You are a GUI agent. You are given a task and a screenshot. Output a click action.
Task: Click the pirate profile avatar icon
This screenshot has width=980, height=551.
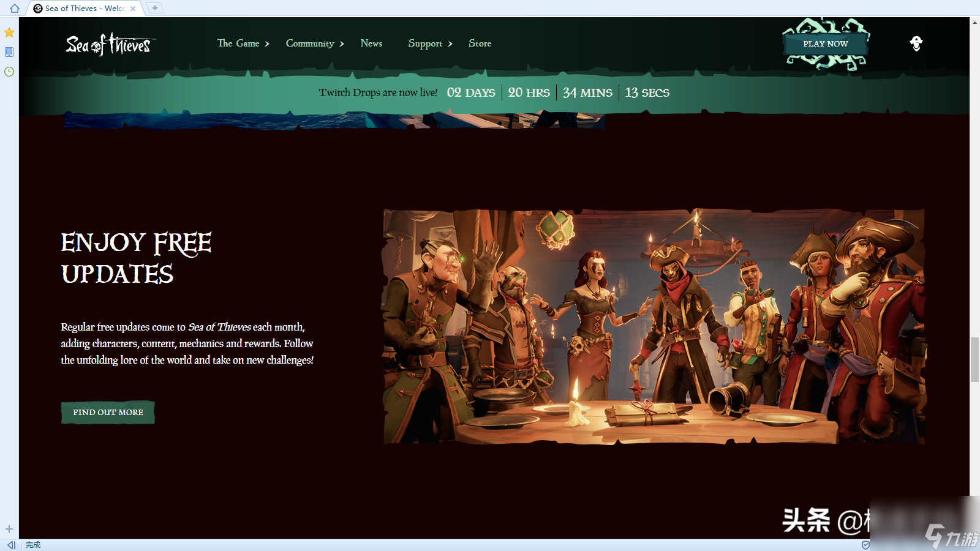[x=916, y=43]
